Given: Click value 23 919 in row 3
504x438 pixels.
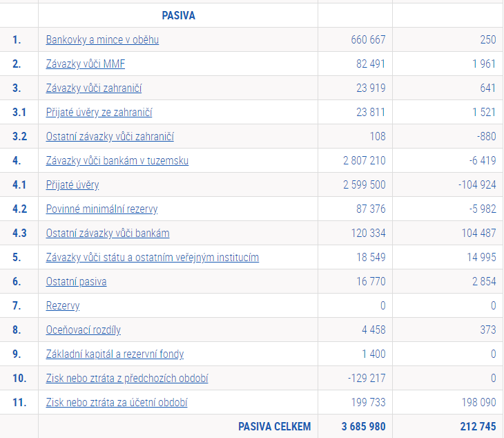Looking at the screenshot, I should pos(371,88).
